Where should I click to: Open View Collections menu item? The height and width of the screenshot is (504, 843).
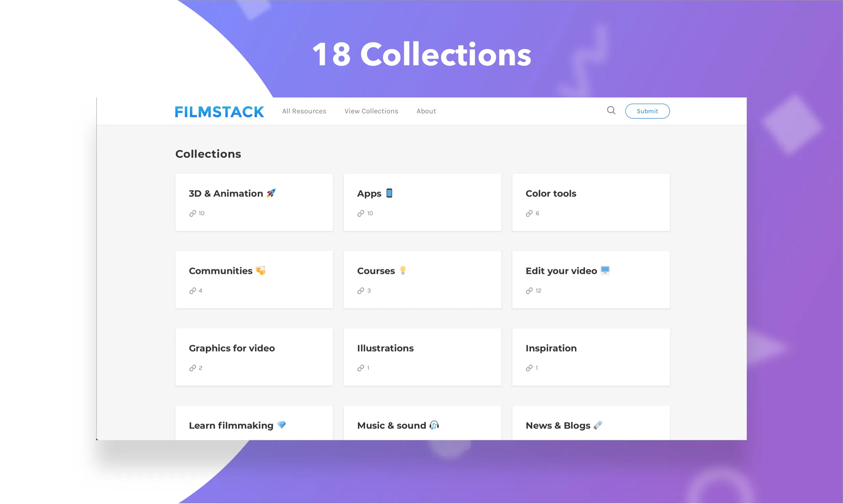[x=371, y=111]
